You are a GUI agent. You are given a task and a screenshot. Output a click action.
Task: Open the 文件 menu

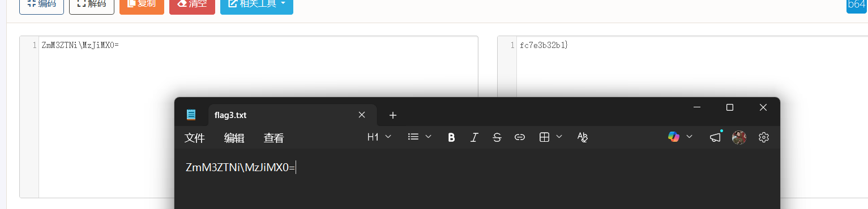pyautogui.click(x=195, y=138)
